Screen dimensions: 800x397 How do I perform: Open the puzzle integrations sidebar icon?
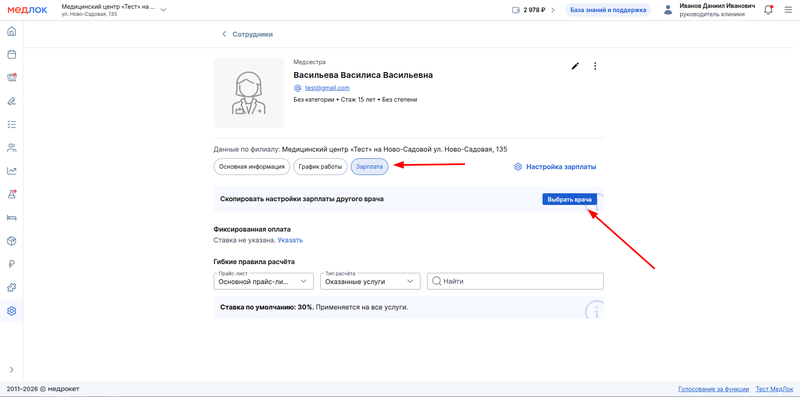[11, 288]
